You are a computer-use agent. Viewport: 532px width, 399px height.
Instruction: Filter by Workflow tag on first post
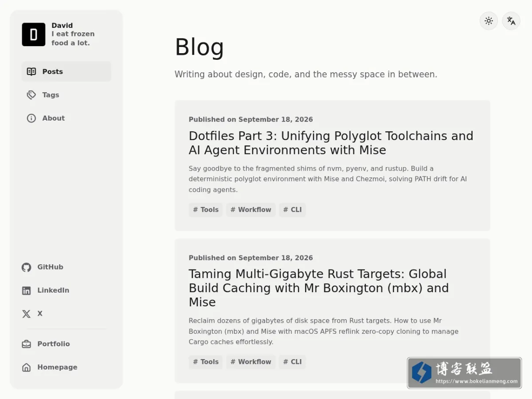coord(251,210)
